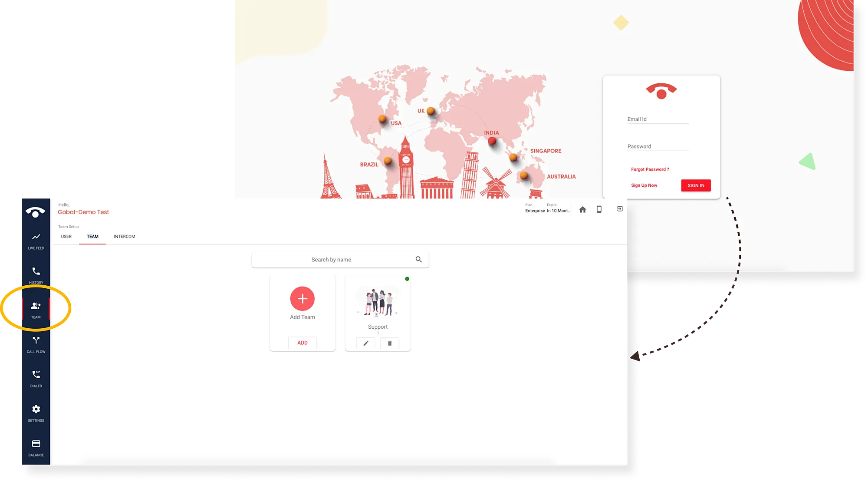The width and height of the screenshot is (868, 482).
Task: Click the edit pencil icon on Support team
Action: pos(366,343)
